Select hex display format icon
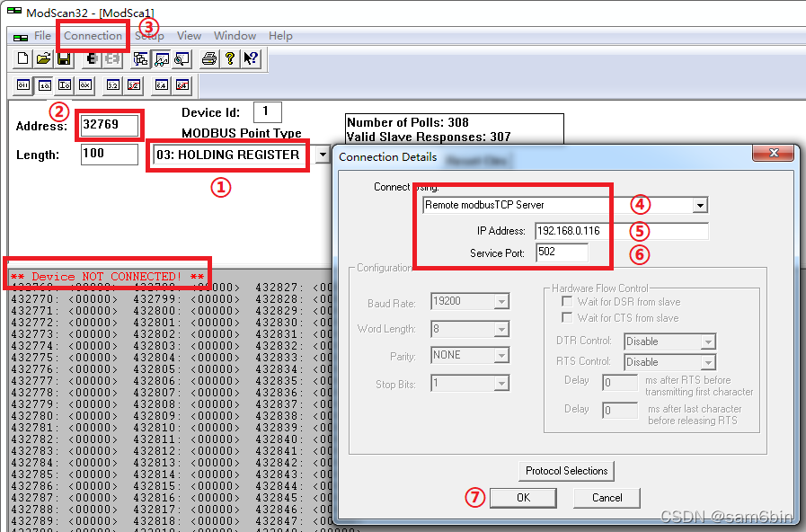Image resolution: width=806 pixels, height=532 pixels. coord(85,85)
